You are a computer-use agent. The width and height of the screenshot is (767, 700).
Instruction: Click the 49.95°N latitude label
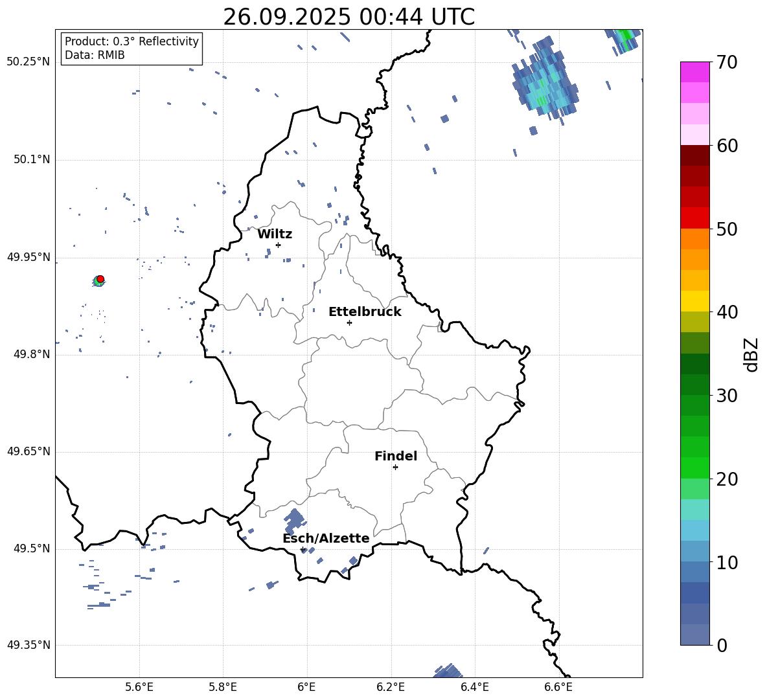pos(29,257)
